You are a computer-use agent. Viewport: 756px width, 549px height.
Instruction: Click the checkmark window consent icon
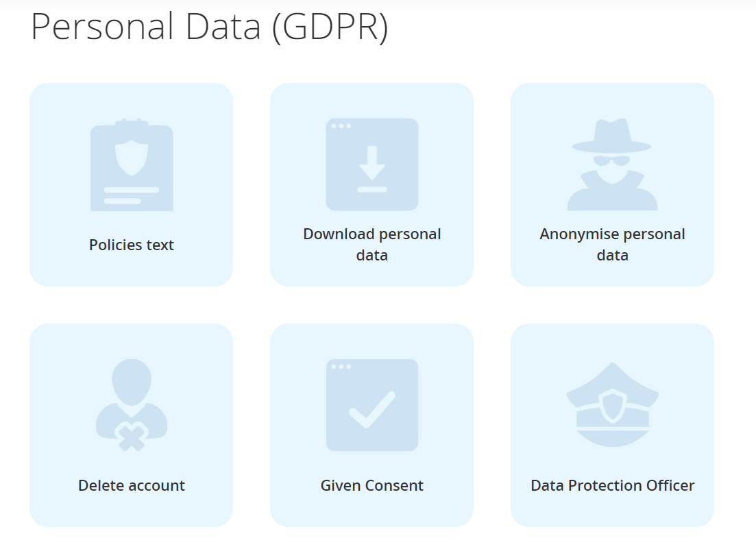click(x=372, y=405)
